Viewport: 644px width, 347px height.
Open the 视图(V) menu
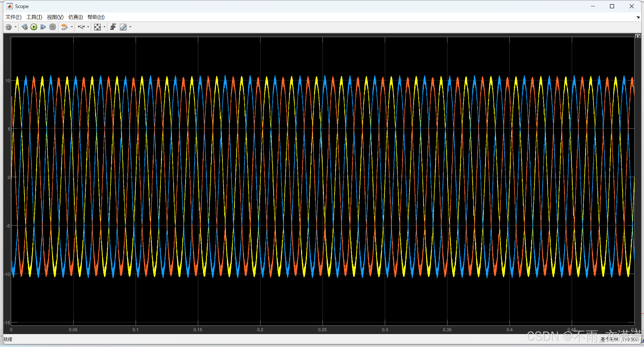[x=55, y=17]
